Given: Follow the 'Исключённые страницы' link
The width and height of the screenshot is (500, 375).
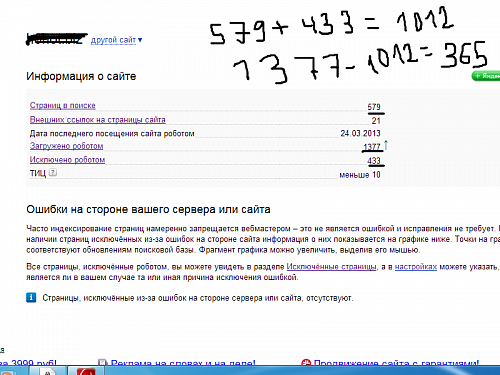Looking at the screenshot, I should pyautogui.click(x=331, y=267).
